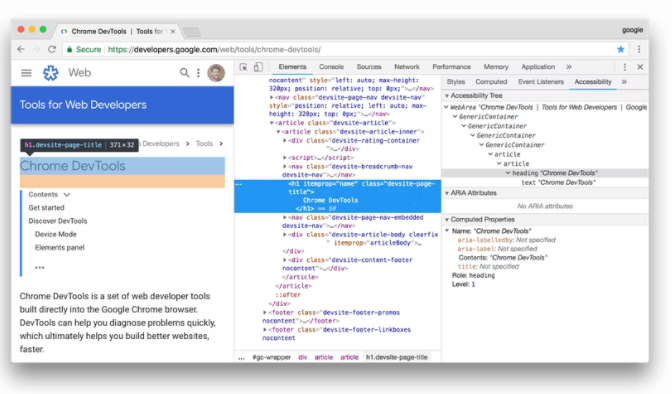Collapse the Computed Properties section
This screenshot has height=394, width=672.
pyautogui.click(x=447, y=220)
